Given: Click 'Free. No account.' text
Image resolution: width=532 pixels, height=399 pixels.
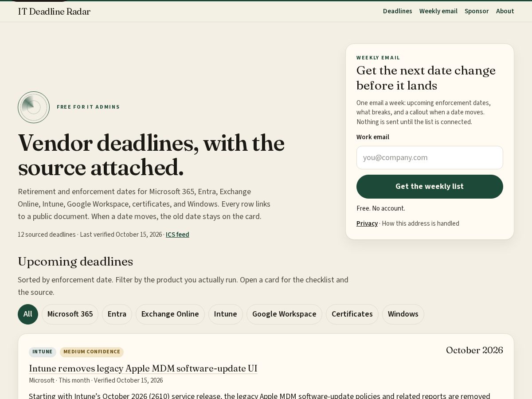Looking at the screenshot, I should (381, 208).
